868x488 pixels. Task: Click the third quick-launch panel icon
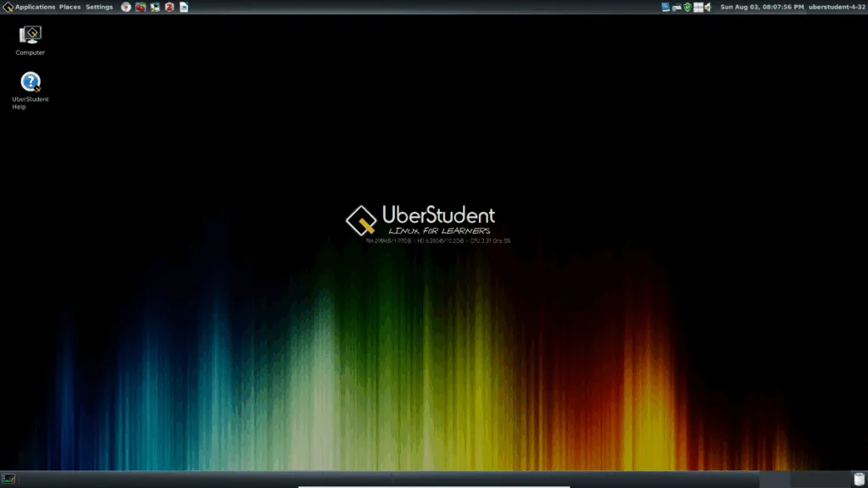click(x=155, y=7)
